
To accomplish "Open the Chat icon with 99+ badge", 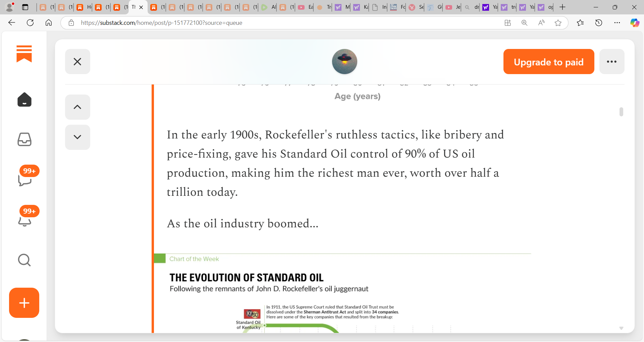I will point(24,180).
